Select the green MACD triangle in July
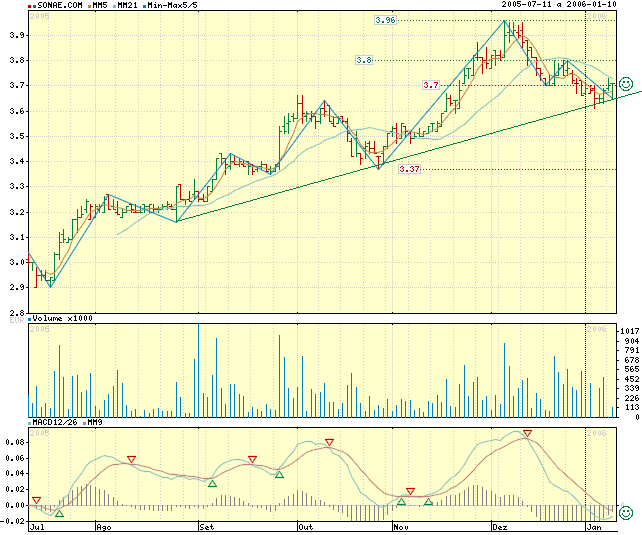 pos(59,513)
